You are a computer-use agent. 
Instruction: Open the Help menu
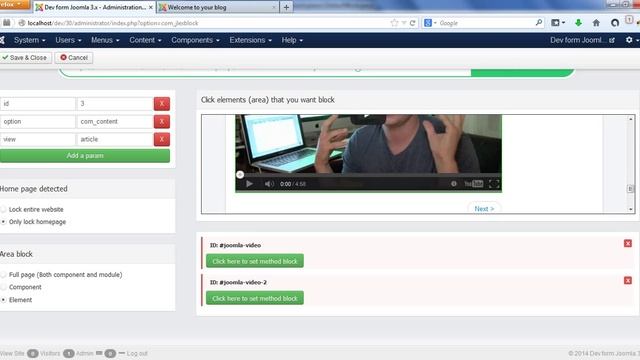pos(292,40)
